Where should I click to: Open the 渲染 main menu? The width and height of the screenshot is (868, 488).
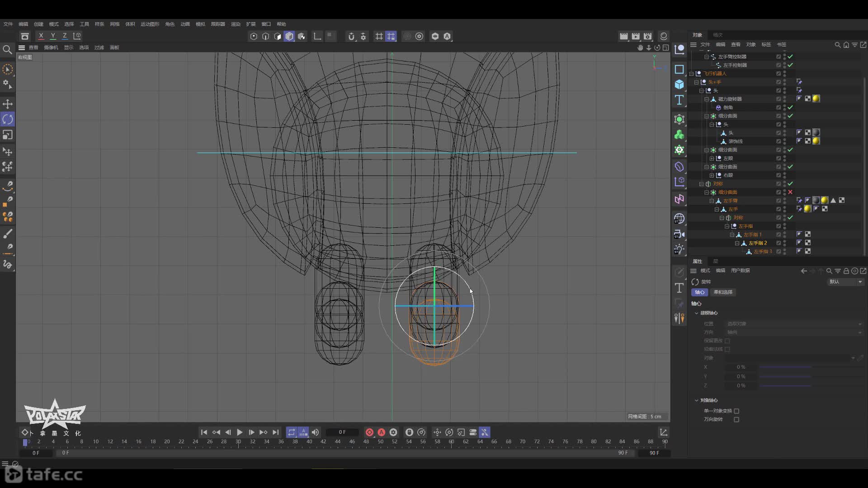(236, 24)
